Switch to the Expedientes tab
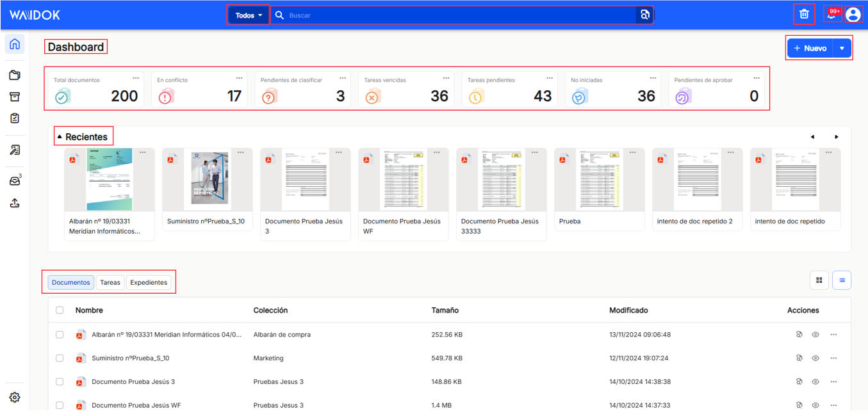Screen dimensions: 868x416 [149, 282]
